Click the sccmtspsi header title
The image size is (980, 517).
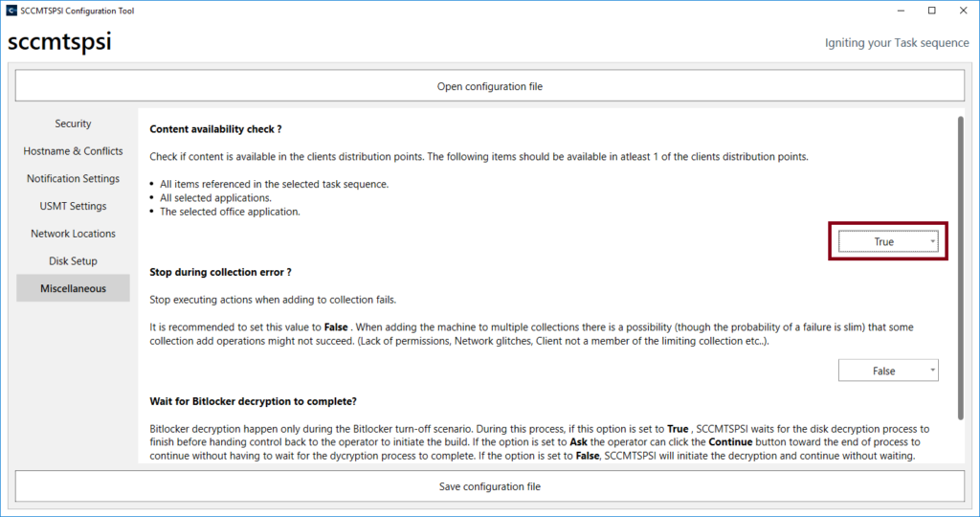click(x=59, y=43)
